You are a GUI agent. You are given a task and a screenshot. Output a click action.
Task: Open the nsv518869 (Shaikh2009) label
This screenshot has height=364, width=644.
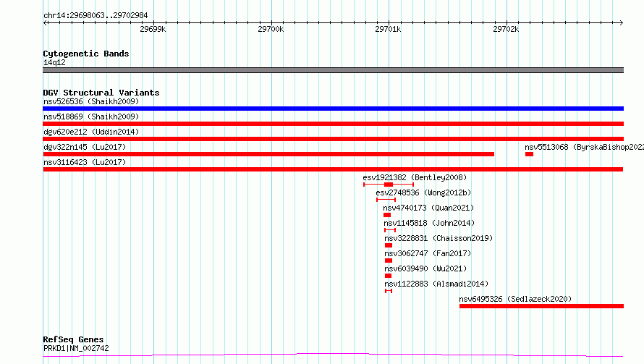click(91, 117)
